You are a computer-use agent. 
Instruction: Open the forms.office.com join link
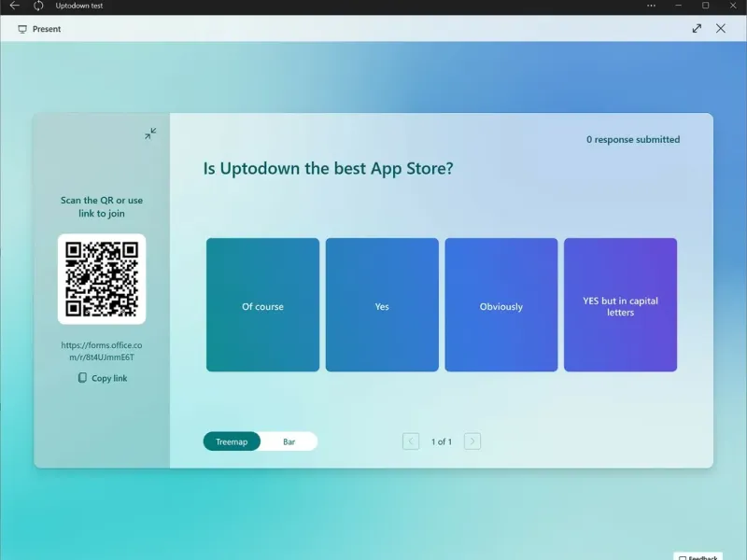coord(102,351)
